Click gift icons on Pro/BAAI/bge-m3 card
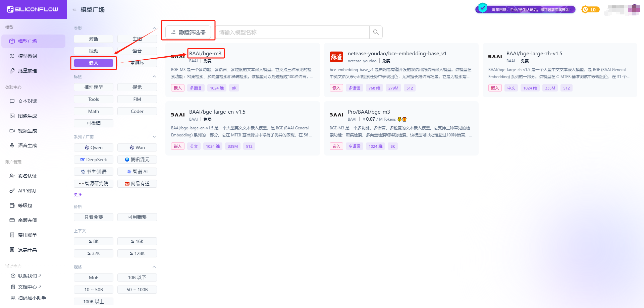The height and width of the screenshot is (308, 644). click(x=402, y=119)
